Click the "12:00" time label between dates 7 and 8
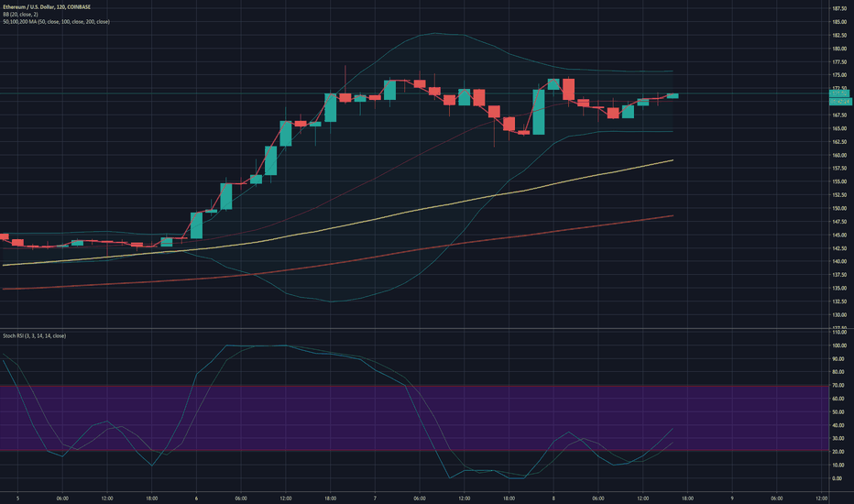This screenshot has width=854, height=504. point(464,499)
